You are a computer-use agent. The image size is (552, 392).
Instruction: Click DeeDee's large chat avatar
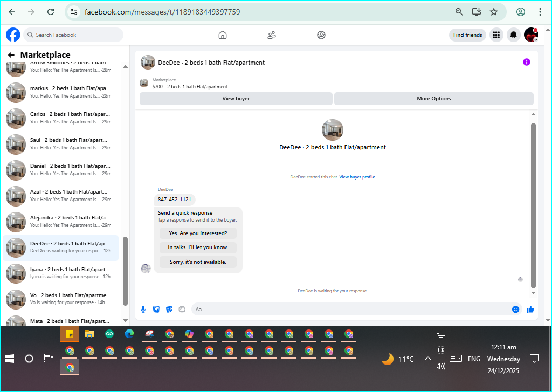(332, 130)
